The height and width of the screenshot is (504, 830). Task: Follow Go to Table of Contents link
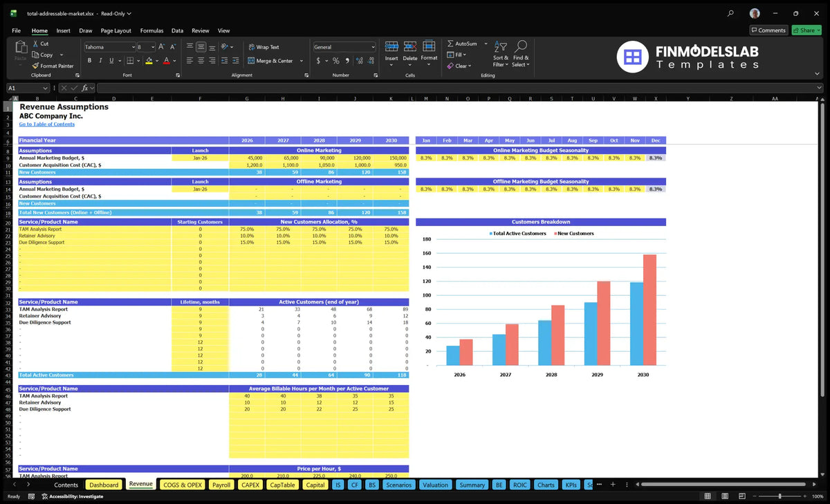click(x=46, y=124)
